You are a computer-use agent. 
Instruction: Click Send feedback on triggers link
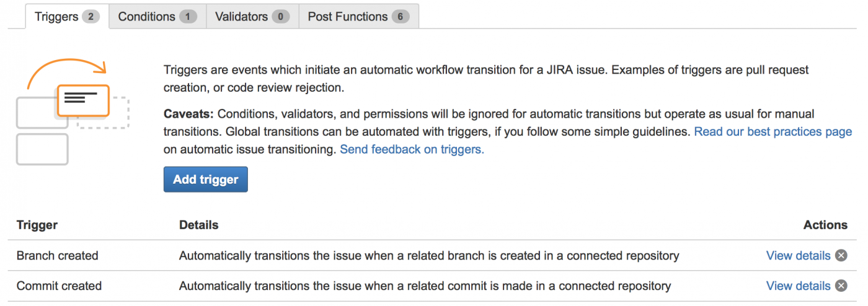pos(412,149)
